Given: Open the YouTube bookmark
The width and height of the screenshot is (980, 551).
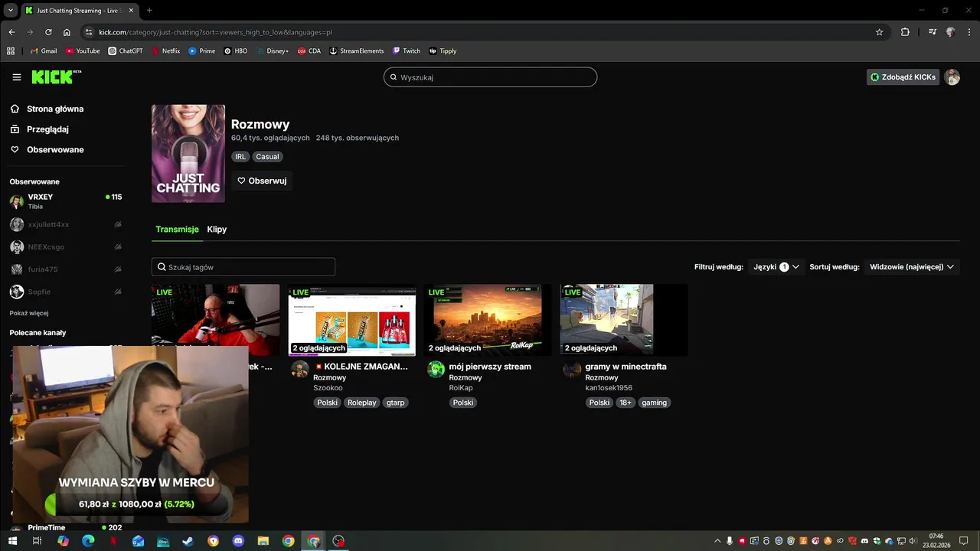Looking at the screenshot, I should pyautogui.click(x=83, y=51).
